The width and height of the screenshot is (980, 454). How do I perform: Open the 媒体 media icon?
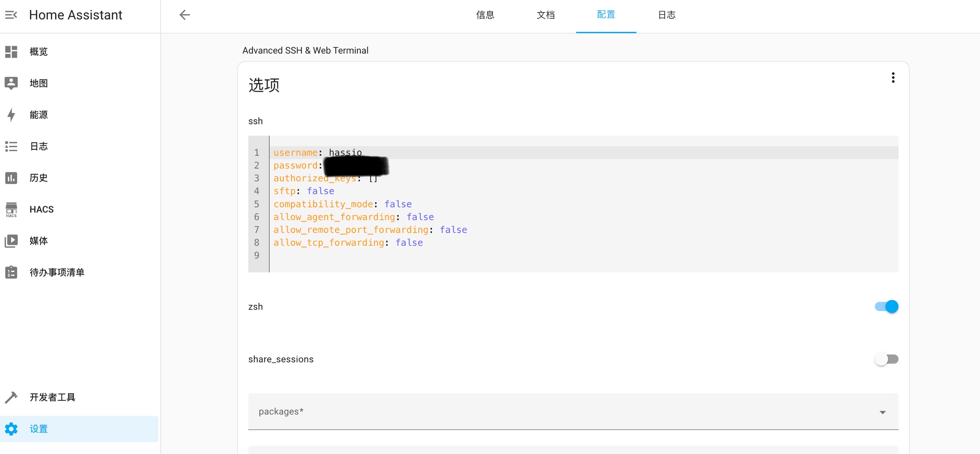[x=11, y=241]
